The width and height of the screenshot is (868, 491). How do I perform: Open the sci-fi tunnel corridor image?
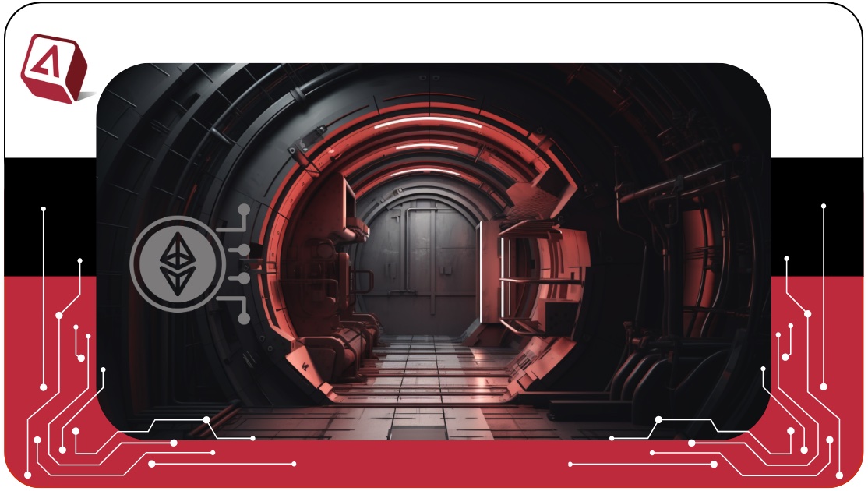(433, 252)
